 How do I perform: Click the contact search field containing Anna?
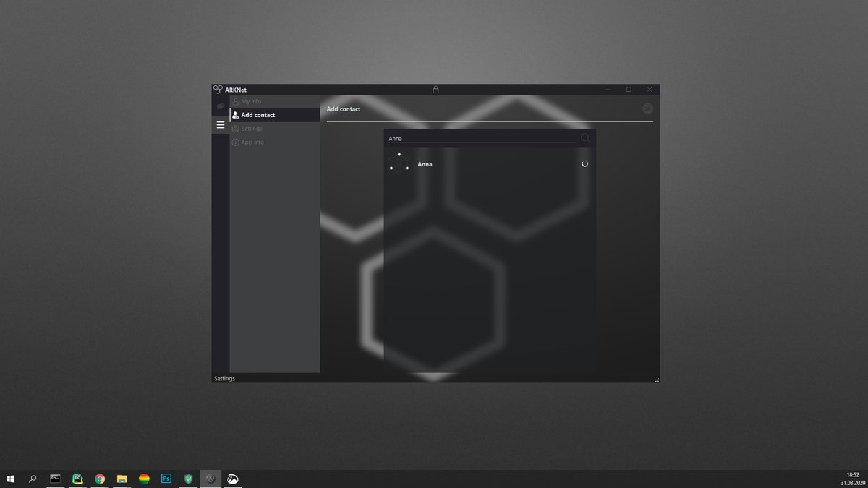point(481,138)
